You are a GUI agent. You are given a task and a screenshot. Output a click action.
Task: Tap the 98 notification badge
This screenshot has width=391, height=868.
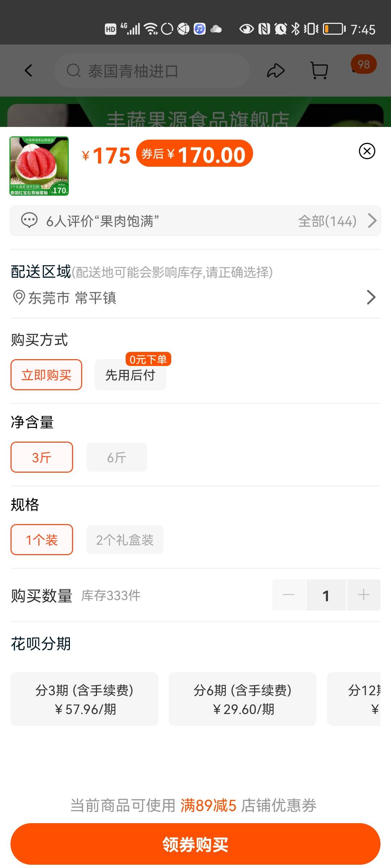[363, 65]
